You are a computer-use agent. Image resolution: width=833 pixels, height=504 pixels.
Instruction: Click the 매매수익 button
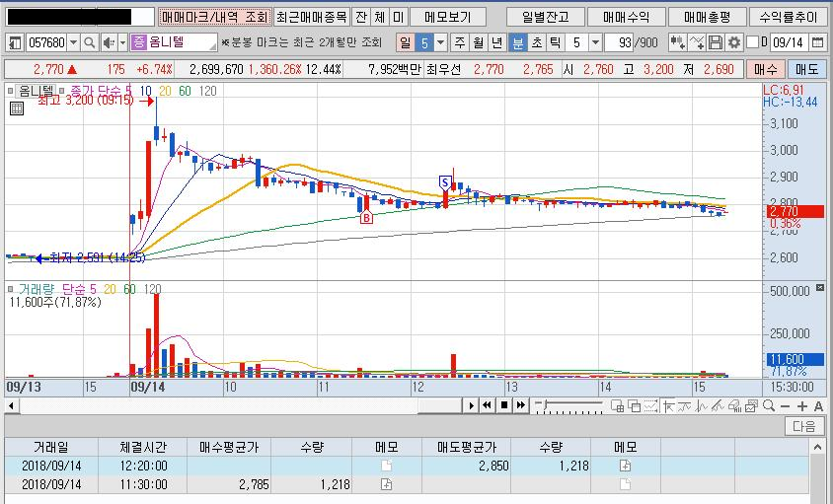(626, 17)
